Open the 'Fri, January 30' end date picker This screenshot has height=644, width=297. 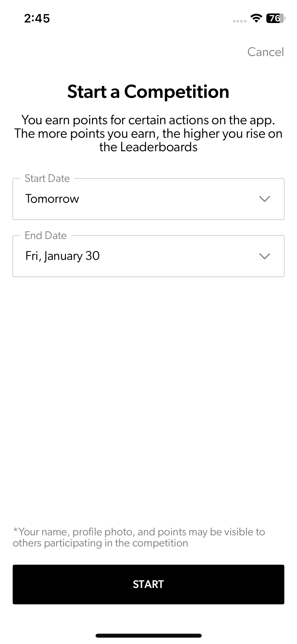coord(63,256)
